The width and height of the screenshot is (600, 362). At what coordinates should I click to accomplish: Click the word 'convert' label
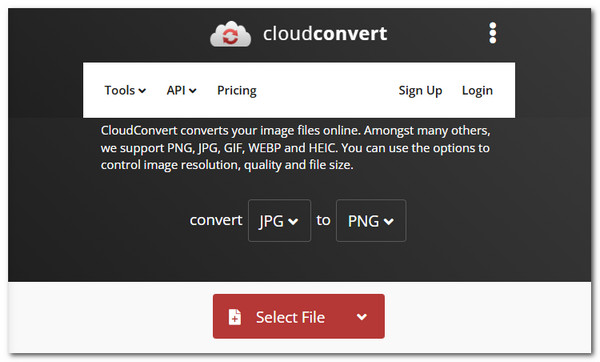216,220
